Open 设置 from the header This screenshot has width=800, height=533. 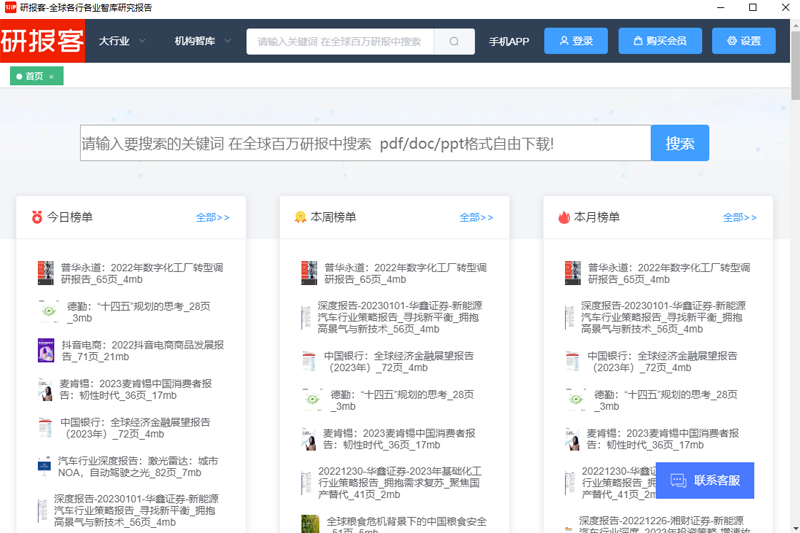pyautogui.click(x=743, y=41)
